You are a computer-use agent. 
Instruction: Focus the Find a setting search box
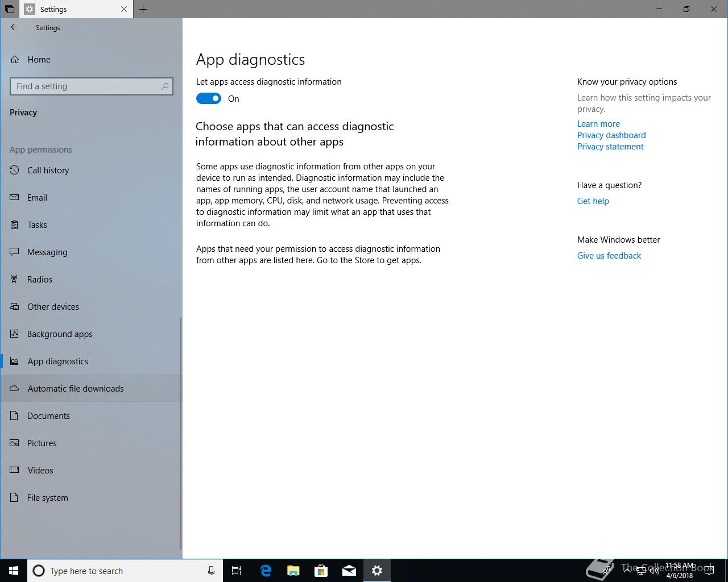[x=92, y=86]
